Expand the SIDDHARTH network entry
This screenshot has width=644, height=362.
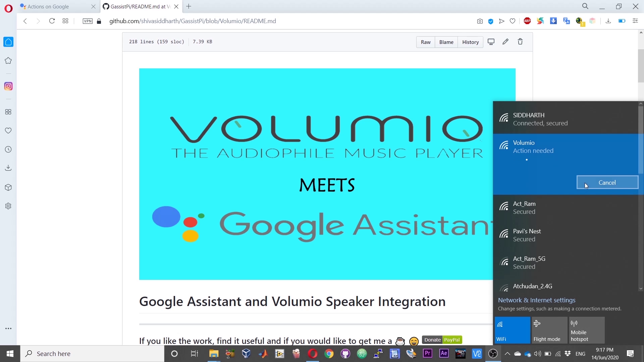pyautogui.click(x=566, y=119)
